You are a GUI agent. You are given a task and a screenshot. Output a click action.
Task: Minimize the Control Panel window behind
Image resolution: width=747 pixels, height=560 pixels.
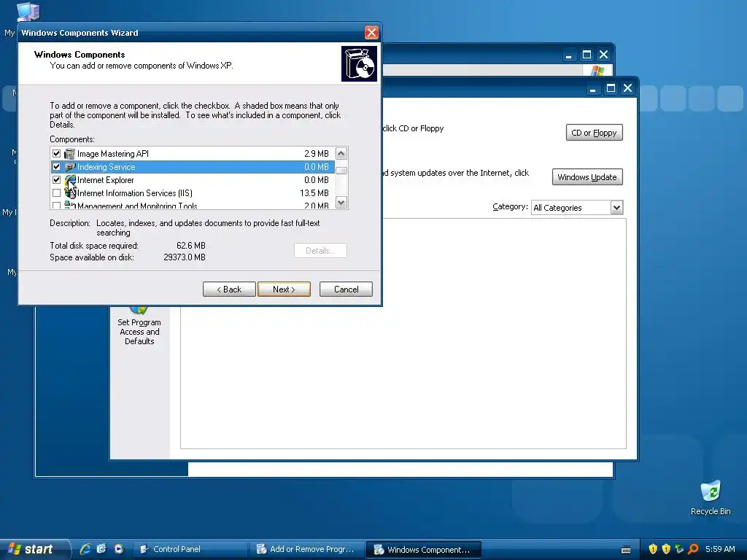[568, 55]
